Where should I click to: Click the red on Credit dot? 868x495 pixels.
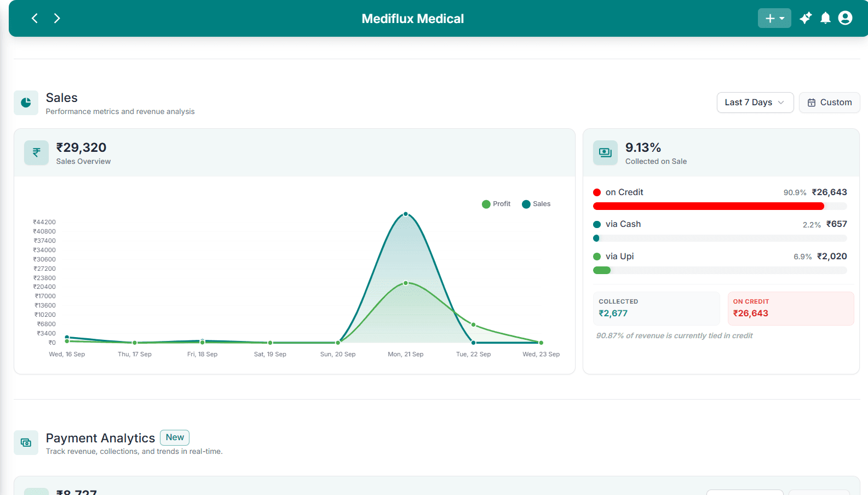tap(597, 192)
